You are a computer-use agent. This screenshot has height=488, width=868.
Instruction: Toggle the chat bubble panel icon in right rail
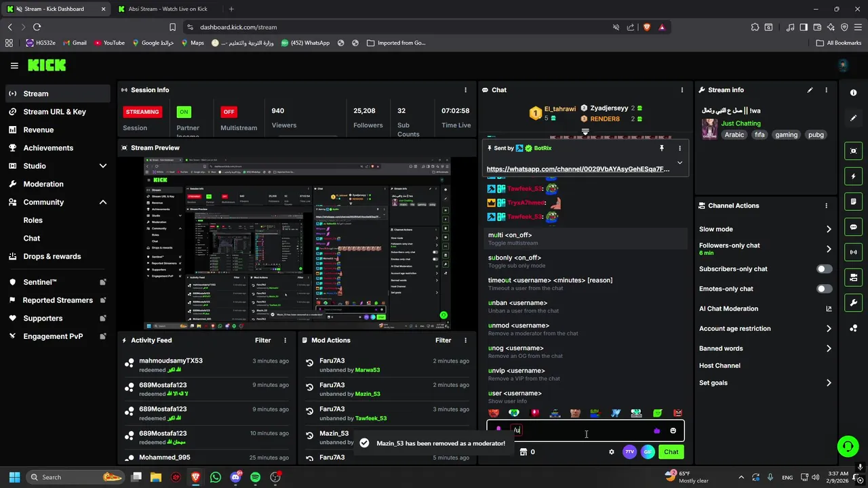click(x=854, y=227)
